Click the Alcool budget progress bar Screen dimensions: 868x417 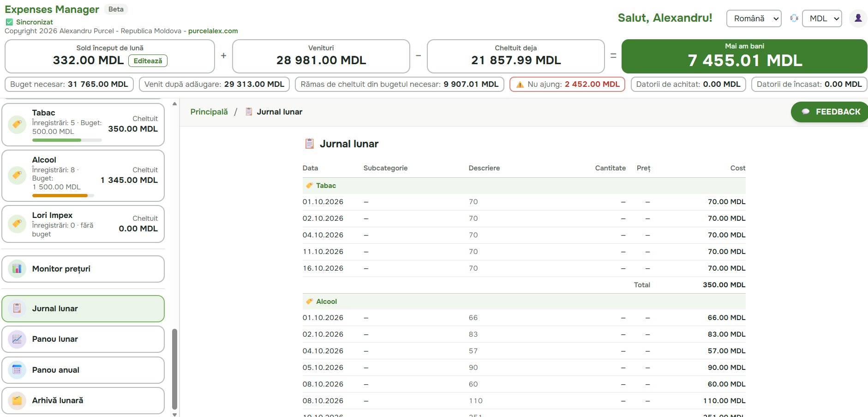coord(63,195)
